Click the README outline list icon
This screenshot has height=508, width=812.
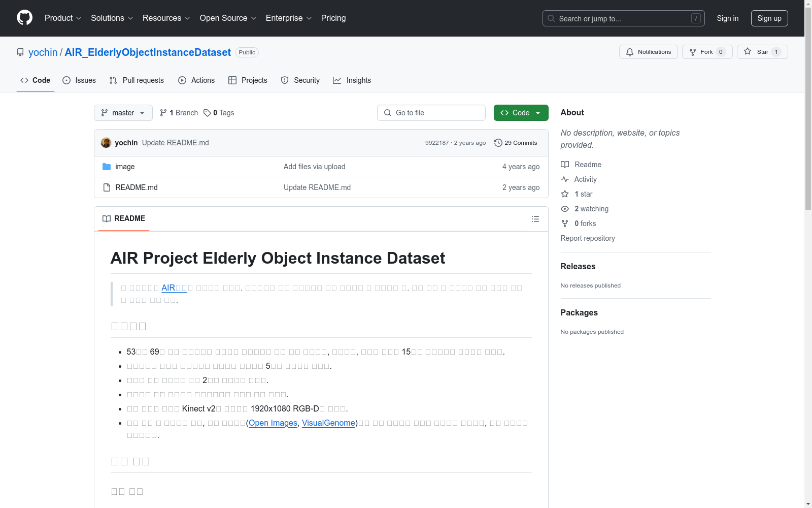point(535,219)
